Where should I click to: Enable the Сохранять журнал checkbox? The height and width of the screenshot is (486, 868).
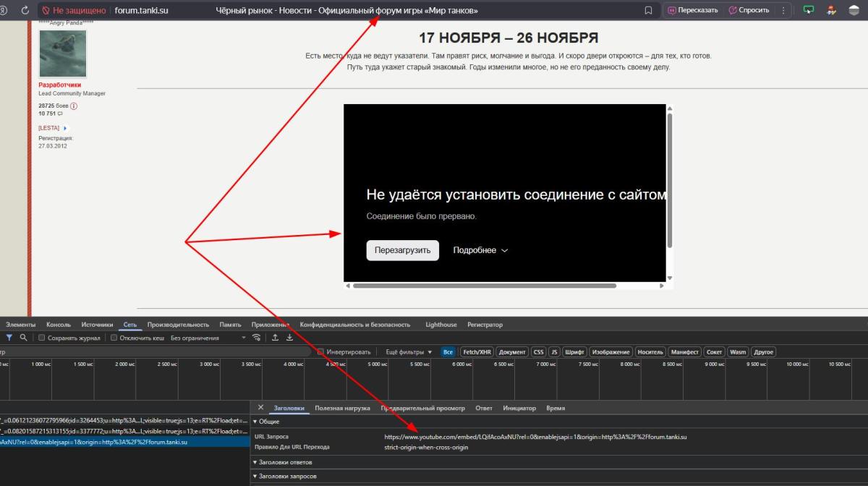point(42,338)
